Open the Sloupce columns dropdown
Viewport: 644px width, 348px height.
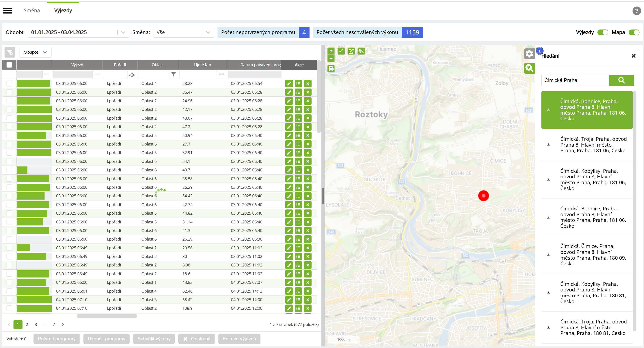(35, 52)
